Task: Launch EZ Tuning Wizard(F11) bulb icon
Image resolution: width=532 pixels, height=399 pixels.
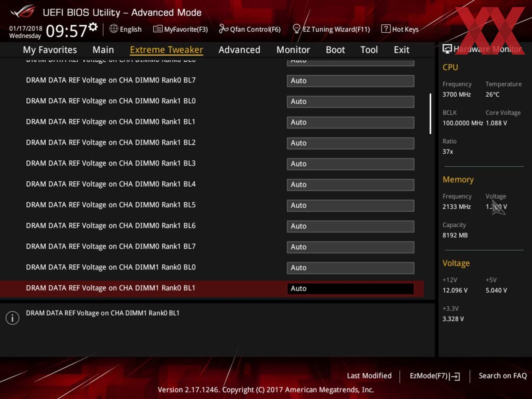Action: 297,29
